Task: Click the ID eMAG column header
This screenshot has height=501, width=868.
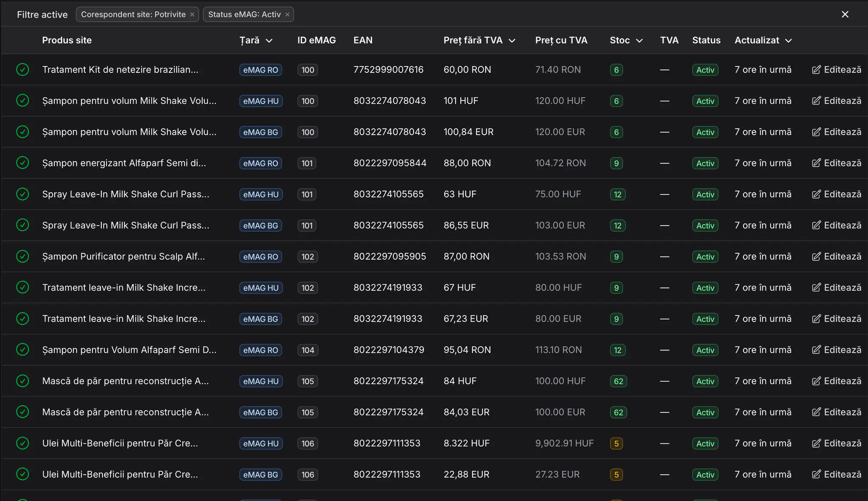Action: point(317,40)
